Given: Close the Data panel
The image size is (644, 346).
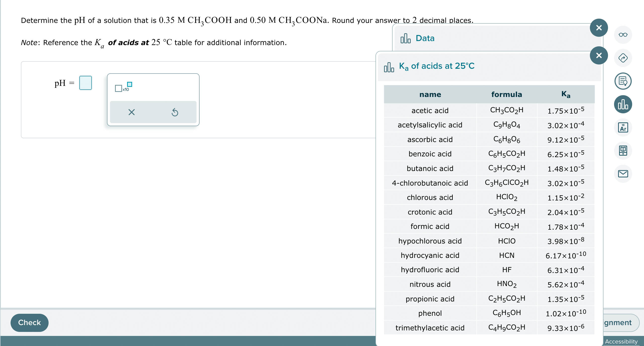Looking at the screenshot, I should tap(598, 28).
